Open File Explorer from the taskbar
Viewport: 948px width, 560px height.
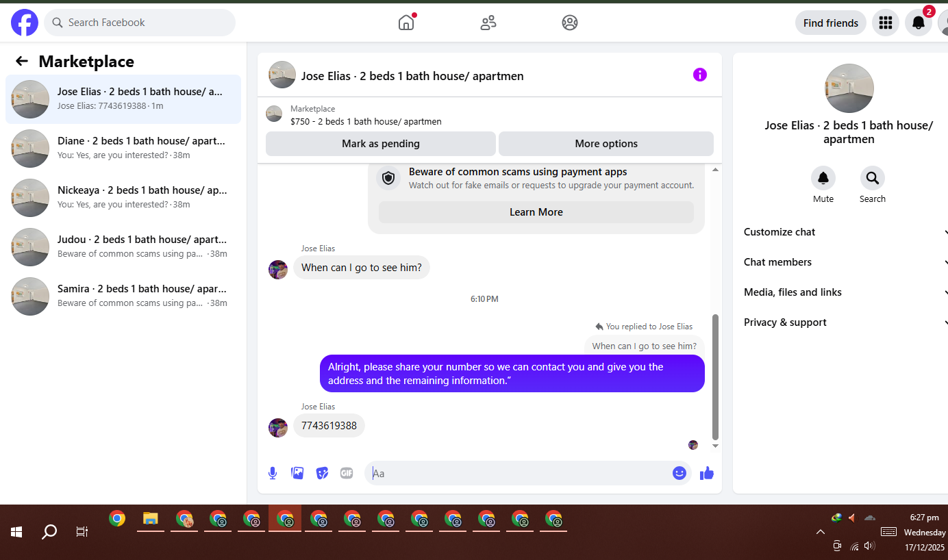pyautogui.click(x=151, y=519)
